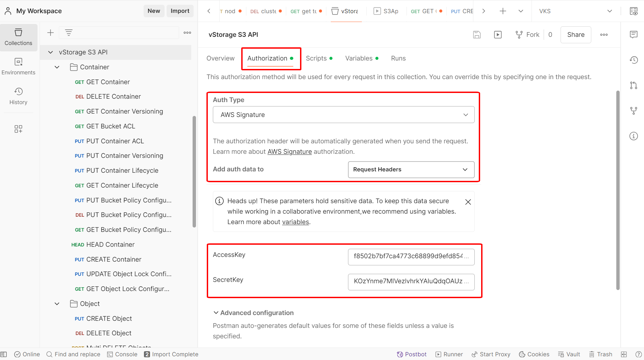The height and width of the screenshot is (360, 644).
Task: Switch to the Scripts tab
Action: (316, 58)
